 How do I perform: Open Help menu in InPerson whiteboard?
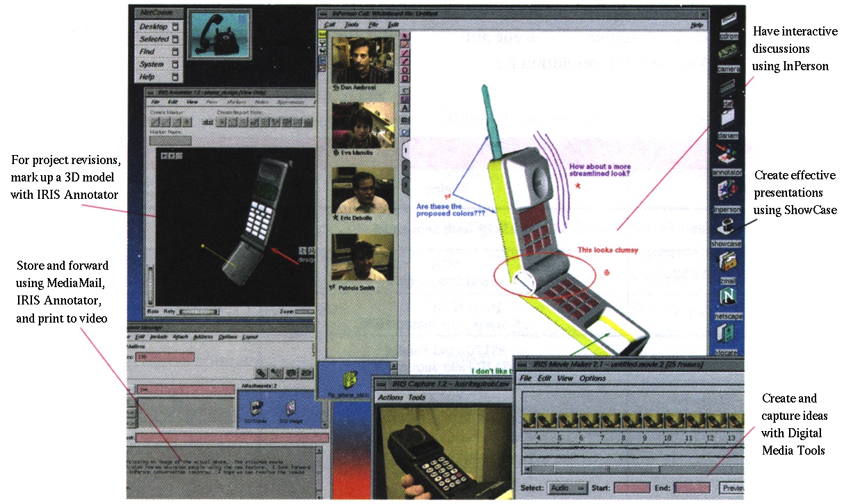coord(697,25)
